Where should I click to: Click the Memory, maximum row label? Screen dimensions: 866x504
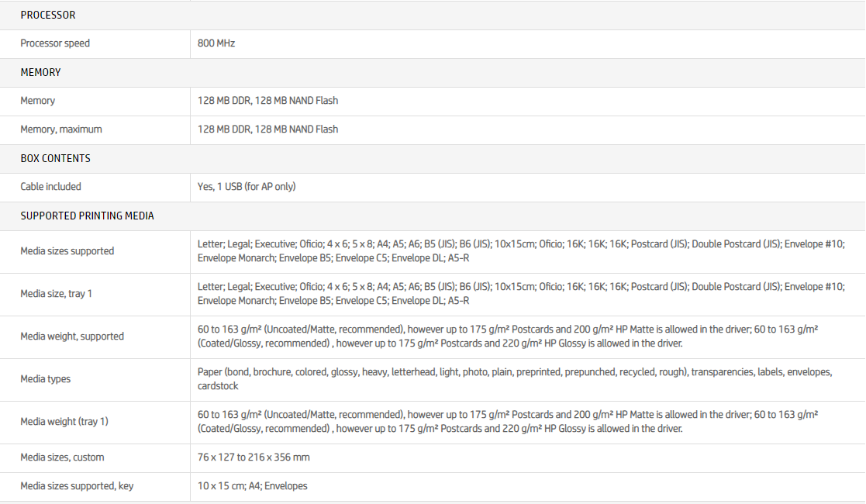(61, 129)
